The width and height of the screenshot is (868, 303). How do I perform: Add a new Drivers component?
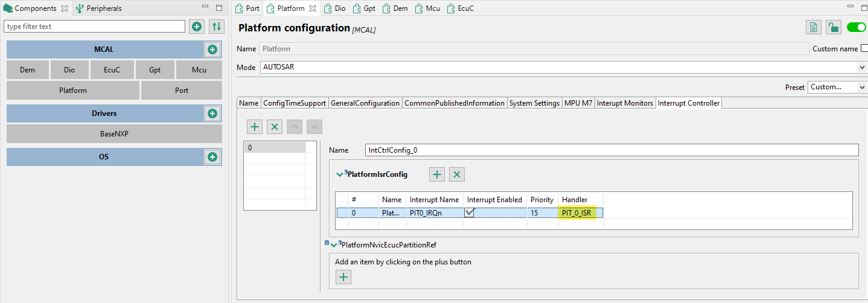click(x=212, y=113)
